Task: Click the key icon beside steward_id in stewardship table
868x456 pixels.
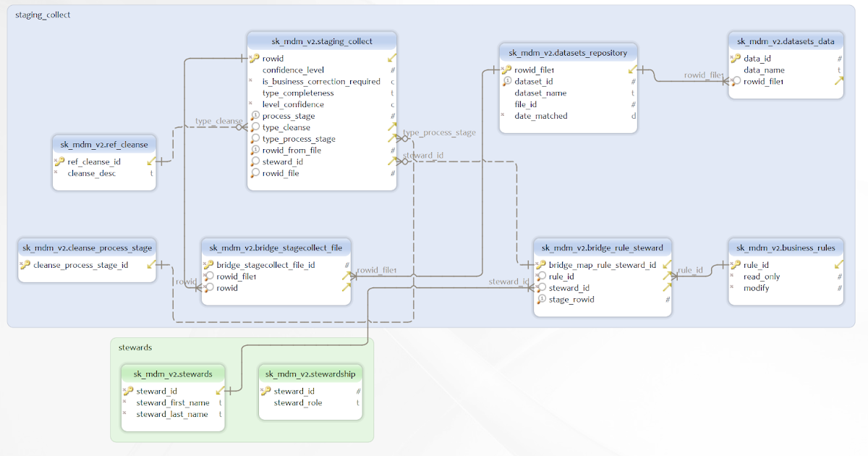Action: pos(267,391)
